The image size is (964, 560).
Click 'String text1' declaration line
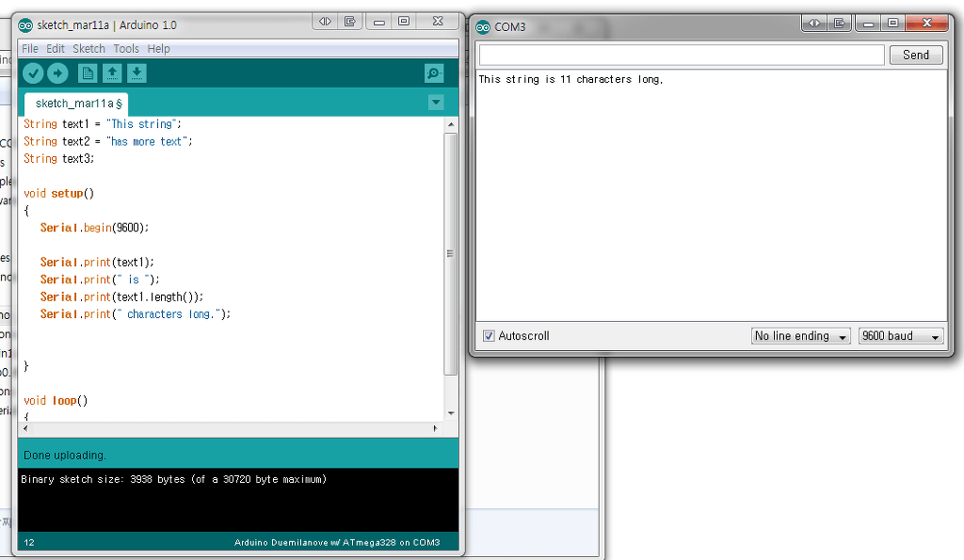click(103, 124)
